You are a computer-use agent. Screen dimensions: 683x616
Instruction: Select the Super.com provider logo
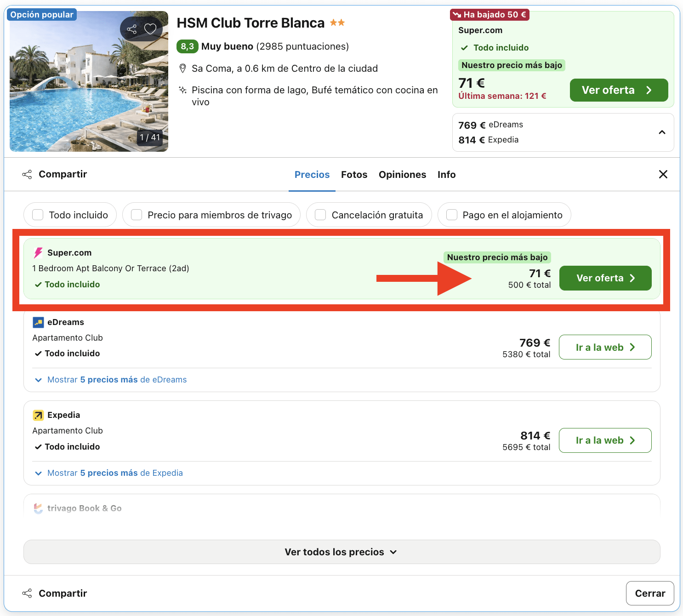point(38,252)
